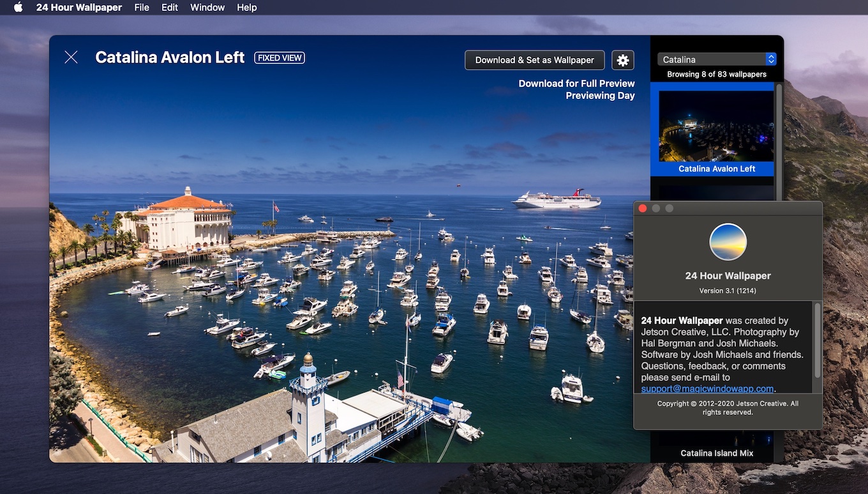Open the Edit menu

[170, 8]
